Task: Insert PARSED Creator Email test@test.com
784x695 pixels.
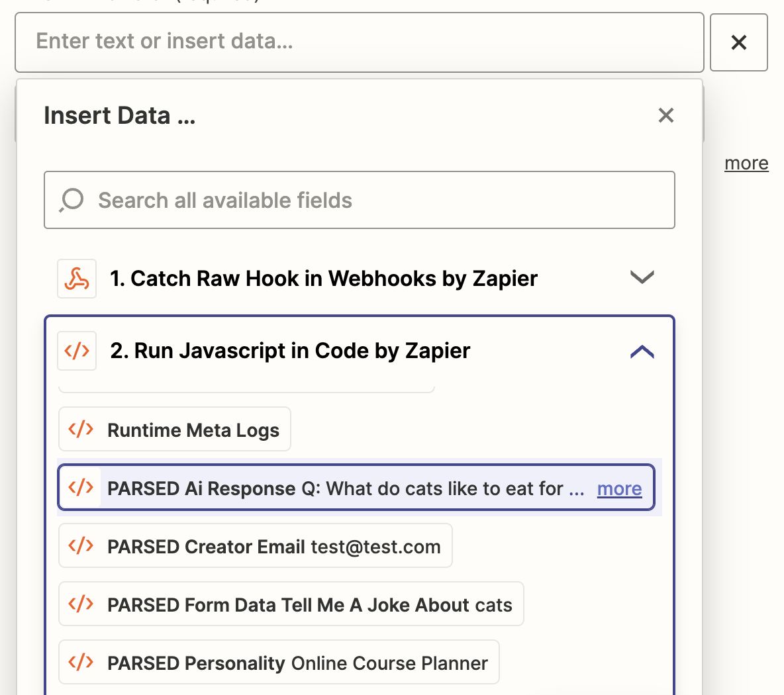Action: tap(273, 547)
